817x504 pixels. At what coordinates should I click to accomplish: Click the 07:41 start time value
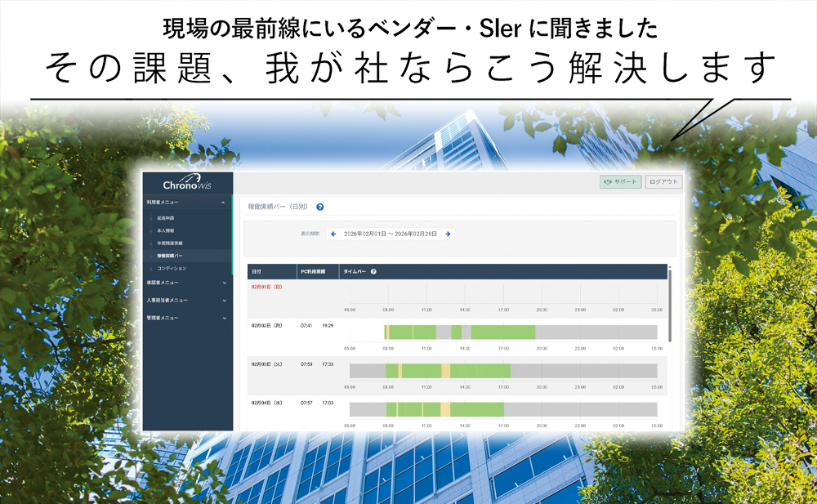pyautogui.click(x=306, y=326)
